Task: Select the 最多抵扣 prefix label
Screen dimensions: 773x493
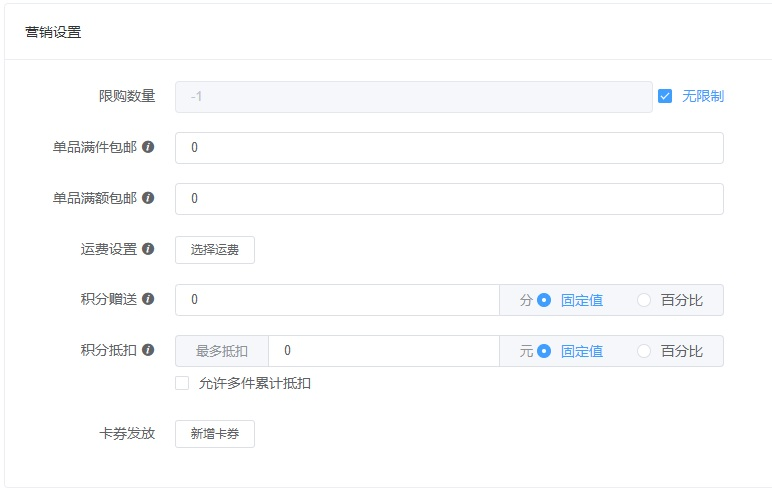Action: (222, 351)
